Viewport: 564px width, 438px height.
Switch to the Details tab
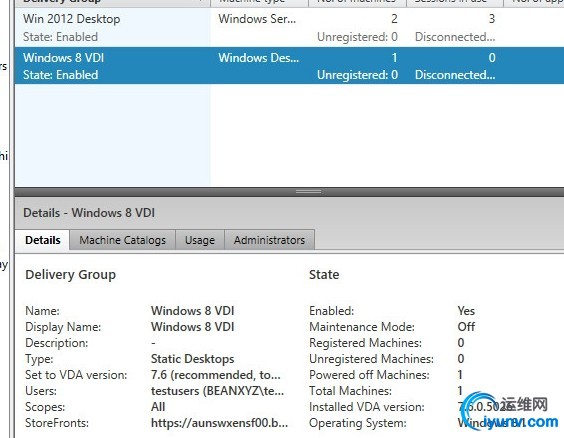(43, 240)
